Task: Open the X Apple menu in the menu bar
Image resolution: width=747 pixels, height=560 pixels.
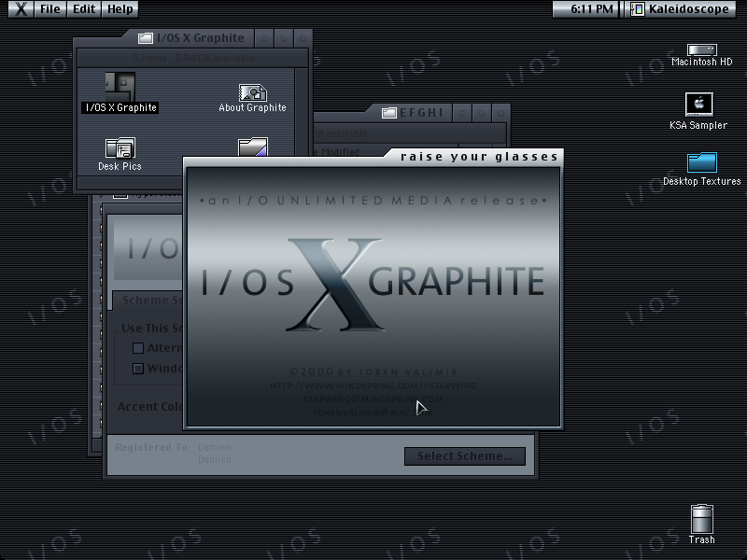Action: [21, 9]
